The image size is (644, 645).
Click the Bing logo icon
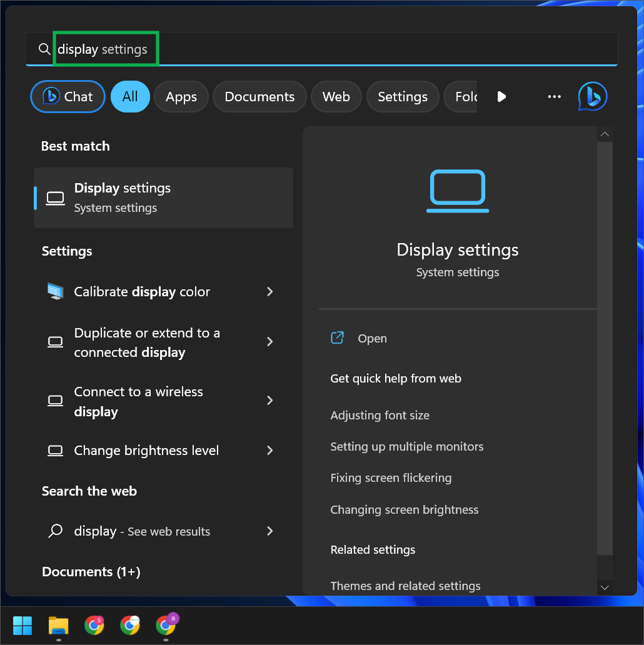pos(592,96)
